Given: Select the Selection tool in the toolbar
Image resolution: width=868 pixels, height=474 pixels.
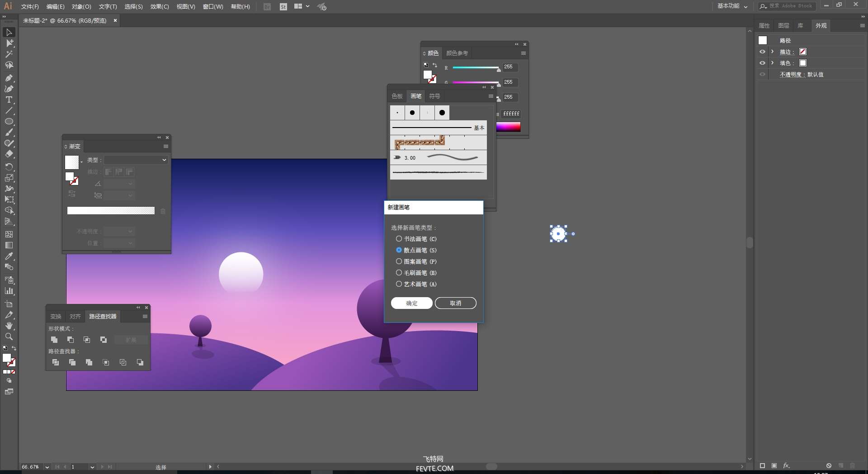Looking at the screenshot, I should pyautogui.click(x=9, y=32).
